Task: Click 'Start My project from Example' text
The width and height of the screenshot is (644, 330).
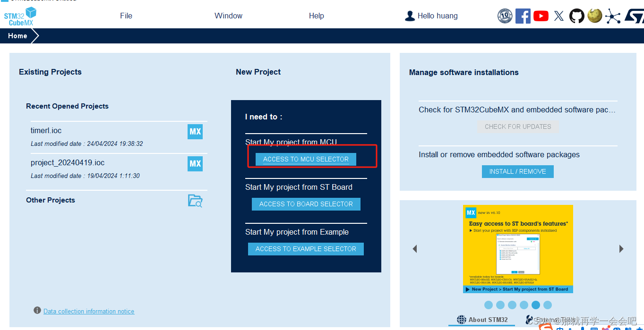Action: [297, 232]
